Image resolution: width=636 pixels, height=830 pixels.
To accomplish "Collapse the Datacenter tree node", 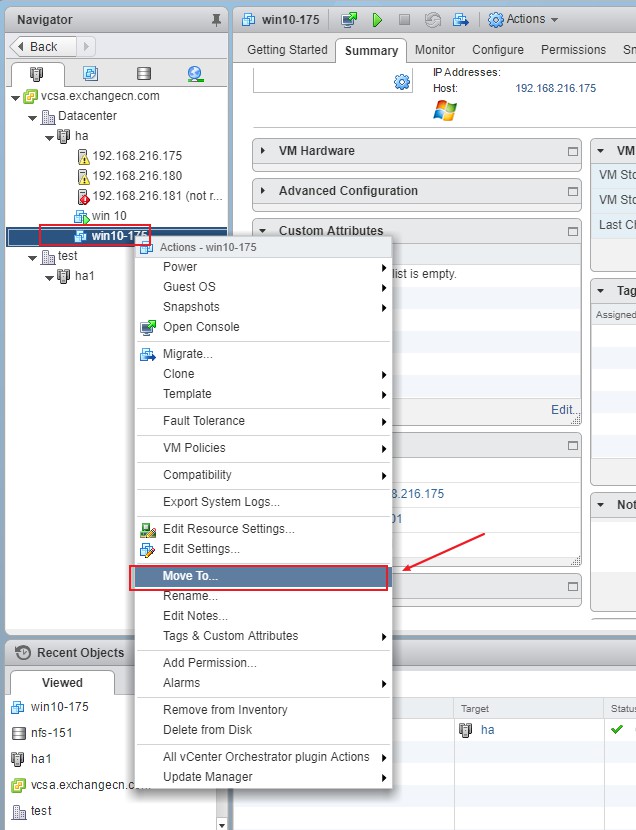I will coord(32,118).
